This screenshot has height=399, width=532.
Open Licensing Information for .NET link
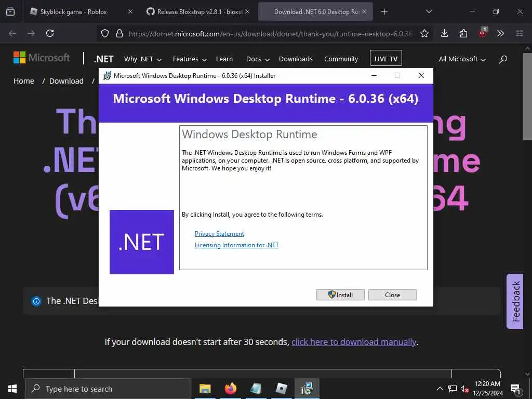point(236,245)
